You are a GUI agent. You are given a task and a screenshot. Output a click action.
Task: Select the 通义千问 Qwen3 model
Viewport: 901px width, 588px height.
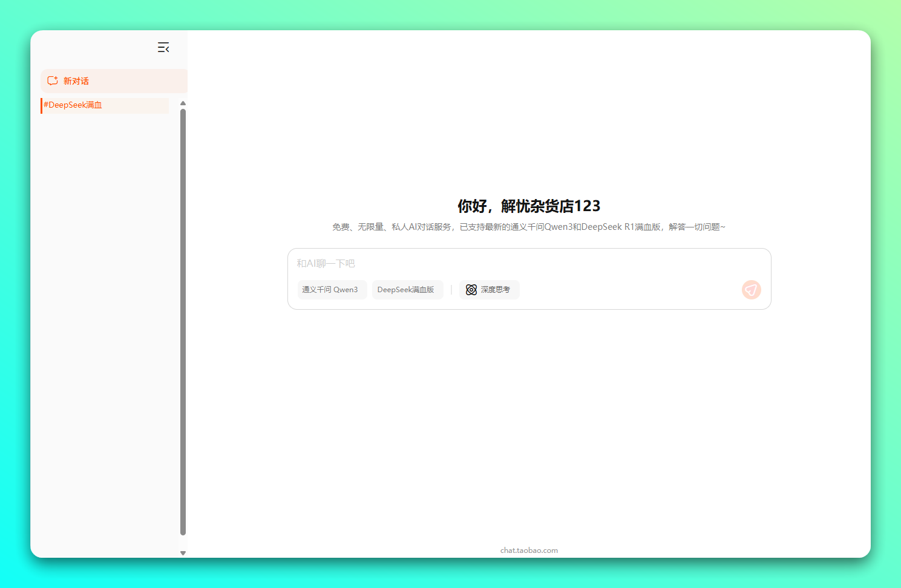(332, 290)
